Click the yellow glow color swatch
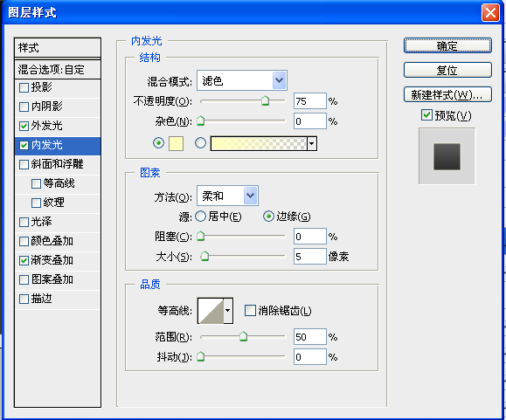Viewport: 506px width, 420px height. (176, 143)
